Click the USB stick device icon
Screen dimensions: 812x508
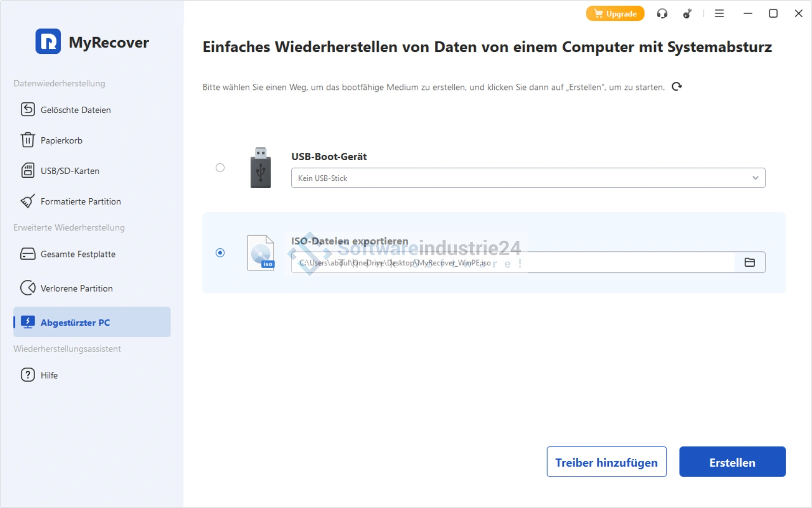[260, 168]
